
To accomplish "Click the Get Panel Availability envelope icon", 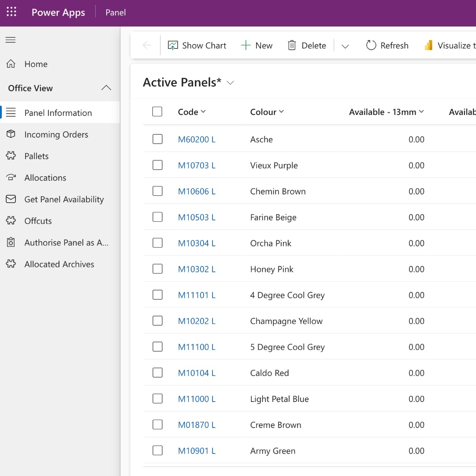I will 11,199.
